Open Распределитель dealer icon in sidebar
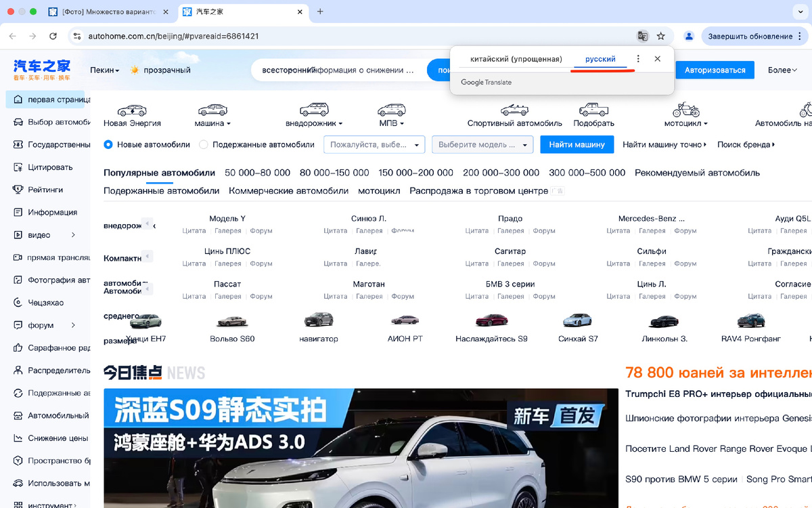The height and width of the screenshot is (508, 812). [18, 371]
